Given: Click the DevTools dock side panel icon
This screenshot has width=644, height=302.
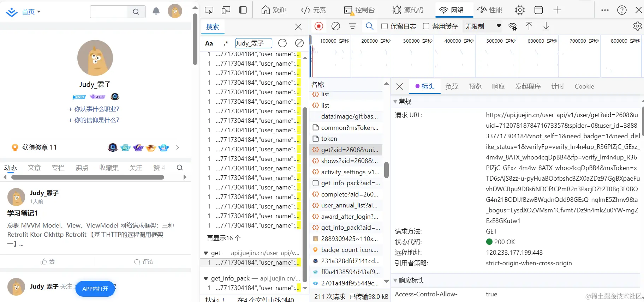Looking at the screenshot, I should [x=243, y=10].
